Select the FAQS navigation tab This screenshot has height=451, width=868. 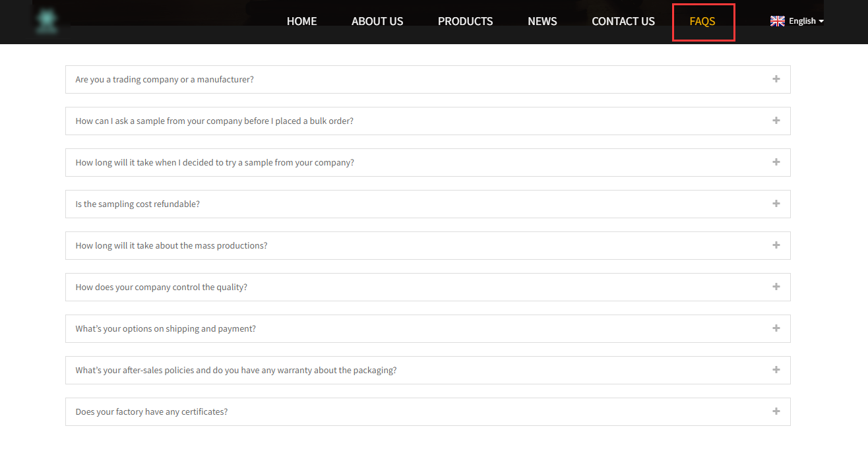coord(702,21)
